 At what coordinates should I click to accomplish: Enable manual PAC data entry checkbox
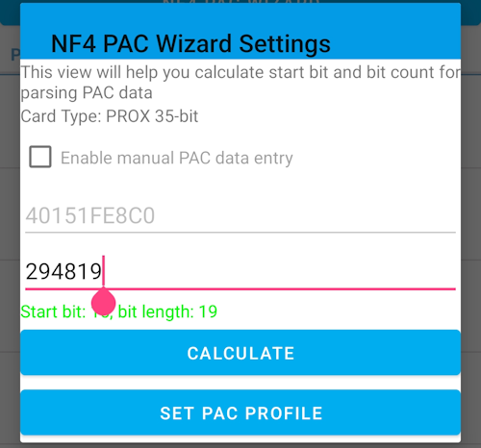[x=40, y=157]
